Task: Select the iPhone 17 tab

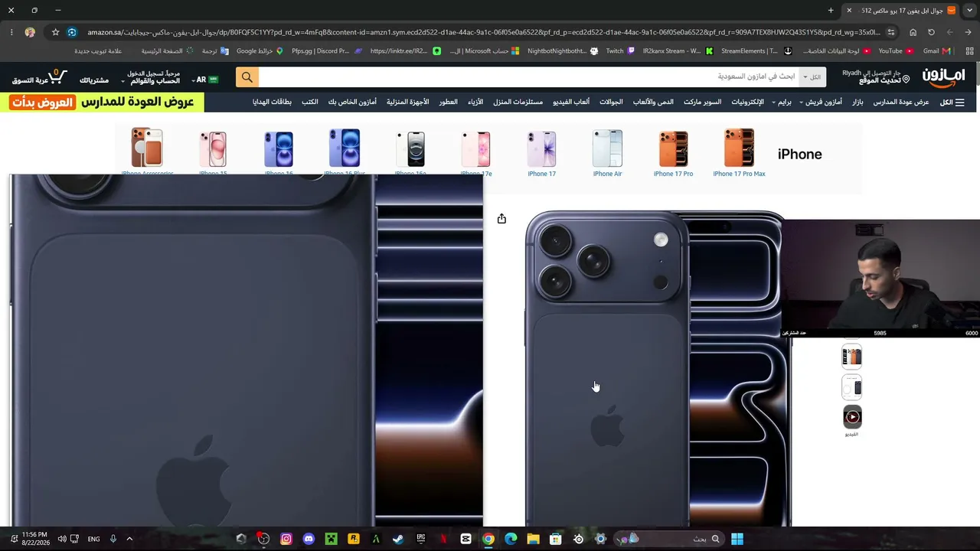Action: tap(541, 152)
